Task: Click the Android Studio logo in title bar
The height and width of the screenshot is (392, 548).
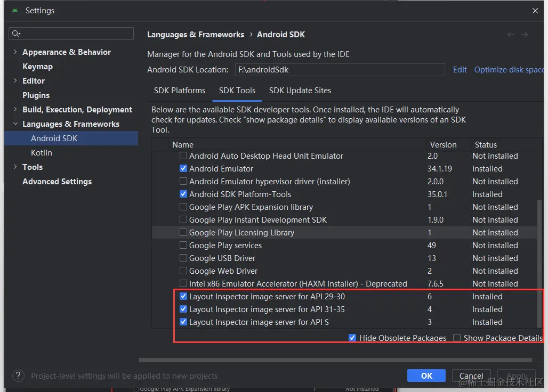Action: click(15, 11)
